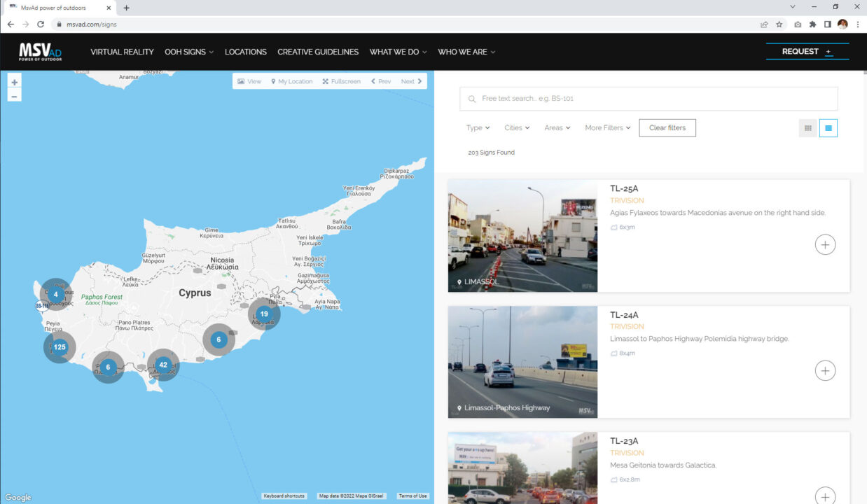
Task: Focus the free text search field
Action: tap(648, 99)
